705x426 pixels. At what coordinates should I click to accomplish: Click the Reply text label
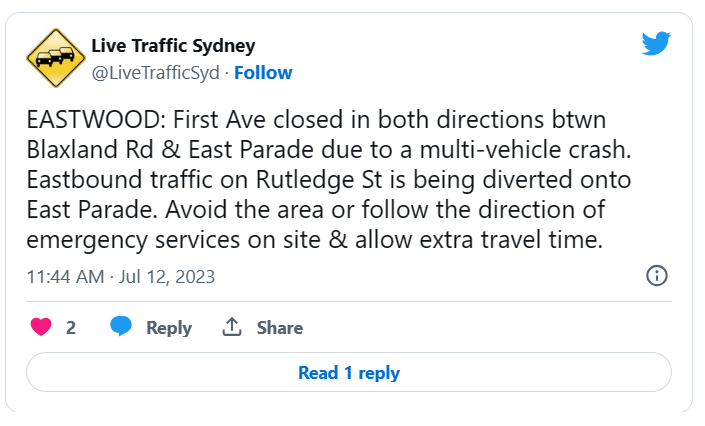(x=169, y=327)
